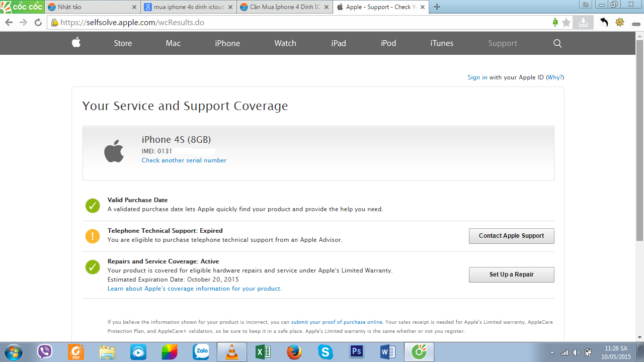Click the 'Sign in' link

477,77
